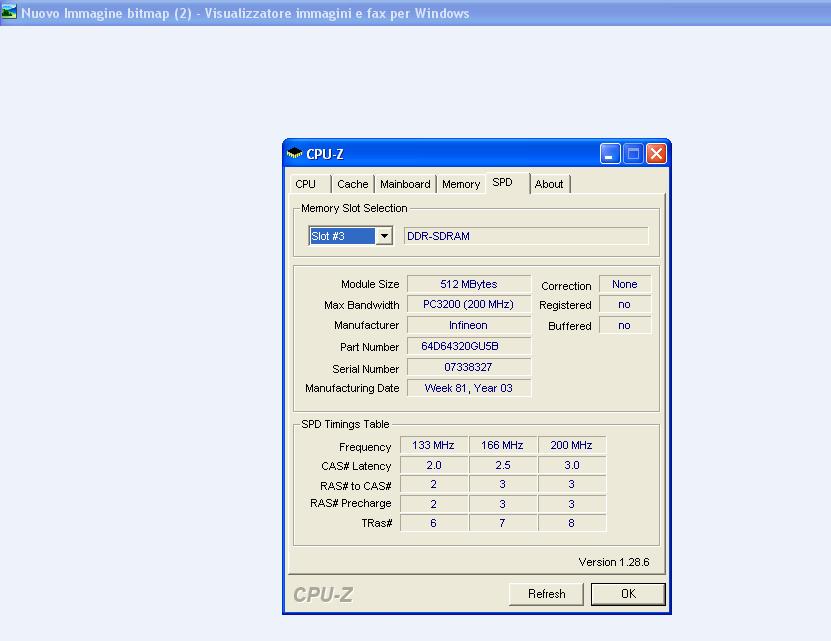Click the CPU-Z window title text
The image size is (831, 641).
325,154
